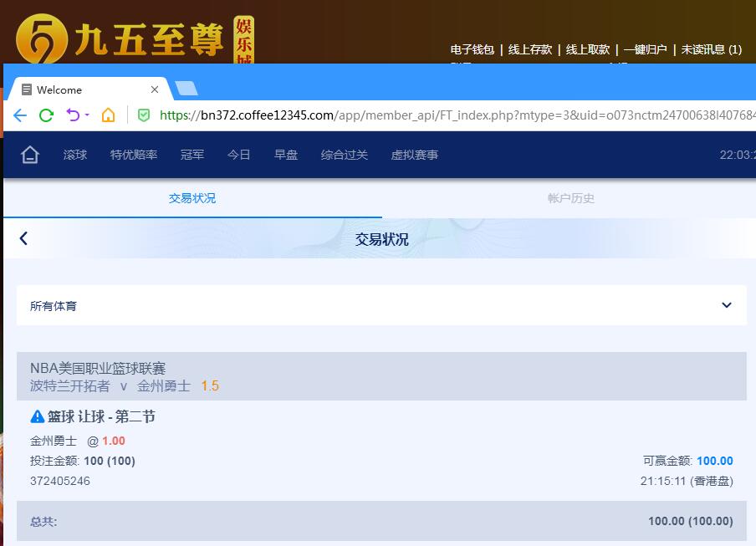
Task: Reload the page with green refresh icon
Action: (x=46, y=115)
